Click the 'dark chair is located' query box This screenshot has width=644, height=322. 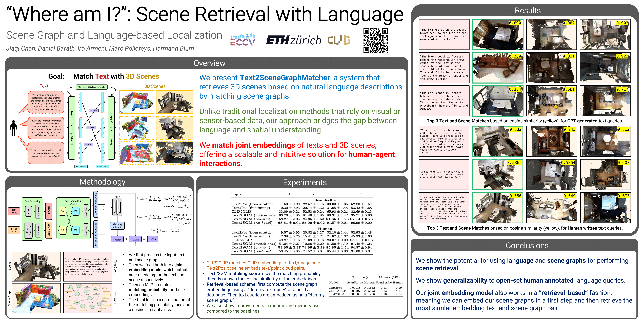coord(444,101)
